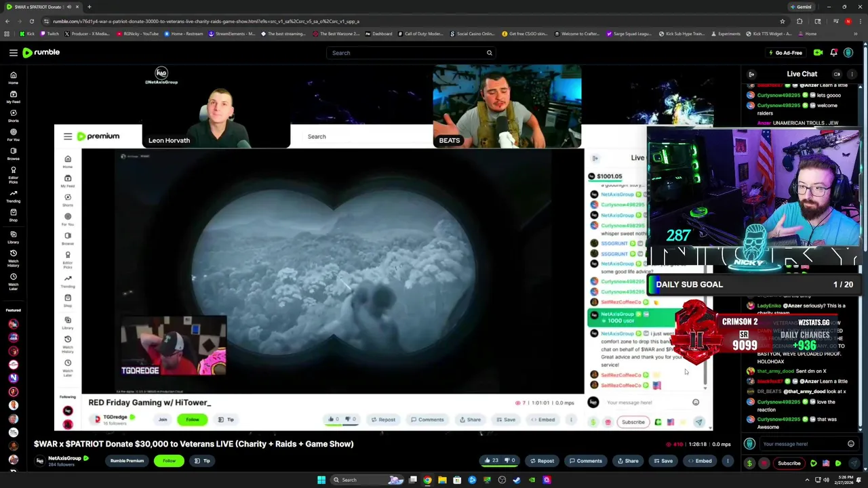This screenshot has width=868, height=488.
Task: Open the first Featured channel avatar
Action: 13,324
